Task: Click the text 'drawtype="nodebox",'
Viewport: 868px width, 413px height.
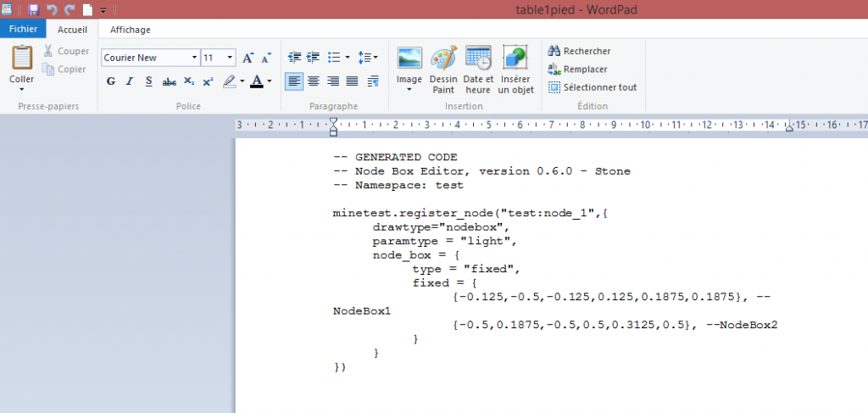Action: click(x=441, y=227)
